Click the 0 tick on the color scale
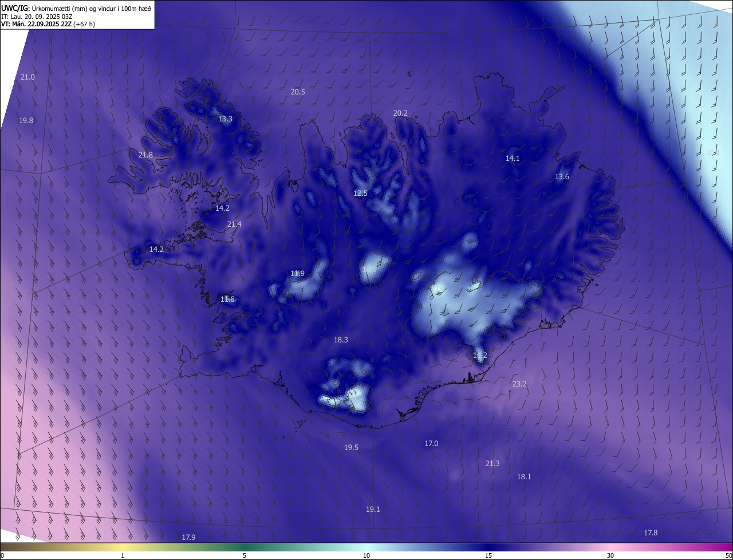 2,555
